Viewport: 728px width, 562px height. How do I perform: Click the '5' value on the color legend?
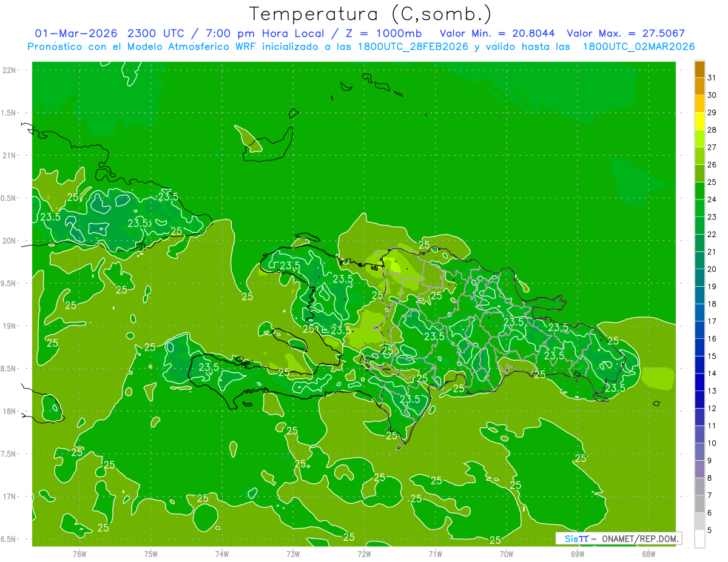[x=710, y=530]
